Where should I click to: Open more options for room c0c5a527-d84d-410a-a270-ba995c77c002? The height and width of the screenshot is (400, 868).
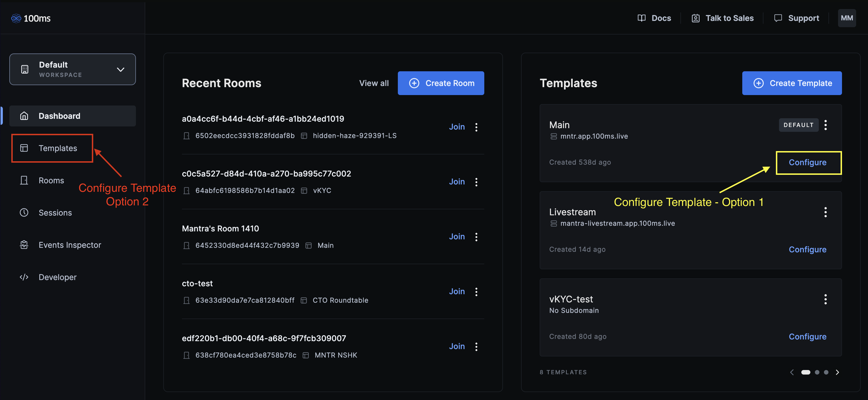click(476, 182)
